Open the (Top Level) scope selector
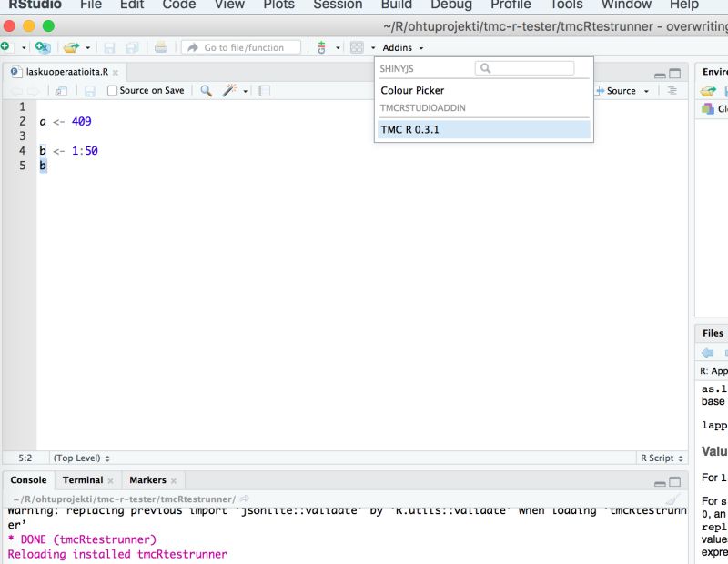The height and width of the screenshot is (564, 728). (81, 458)
